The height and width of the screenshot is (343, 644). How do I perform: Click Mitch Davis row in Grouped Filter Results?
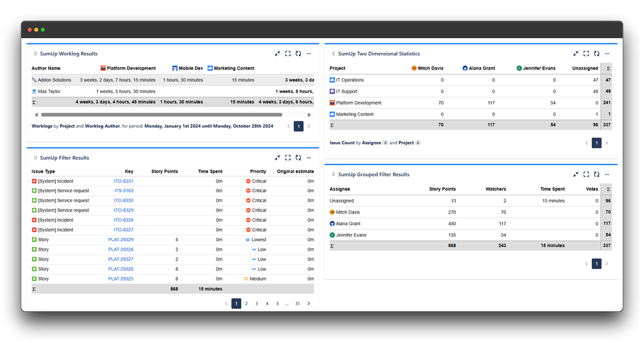[x=470, y=212]
